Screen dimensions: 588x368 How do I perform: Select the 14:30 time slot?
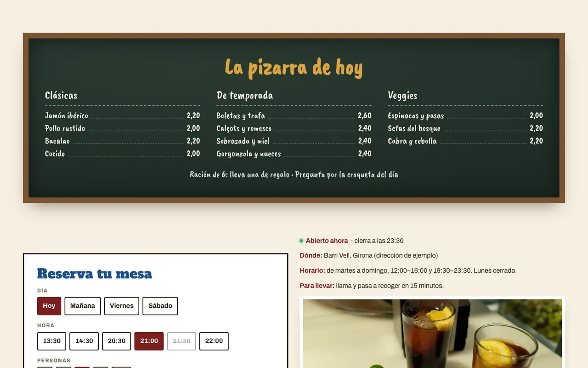[84, 341]
